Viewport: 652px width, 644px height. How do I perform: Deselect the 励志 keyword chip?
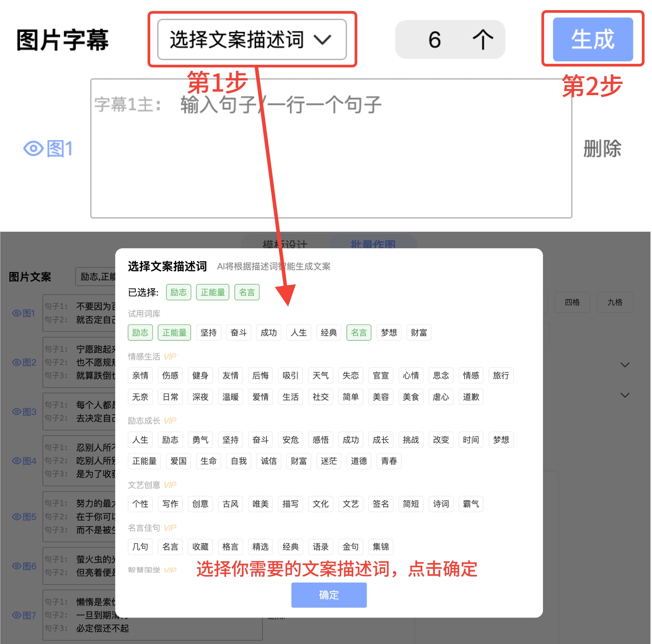[x=178, y=292]
